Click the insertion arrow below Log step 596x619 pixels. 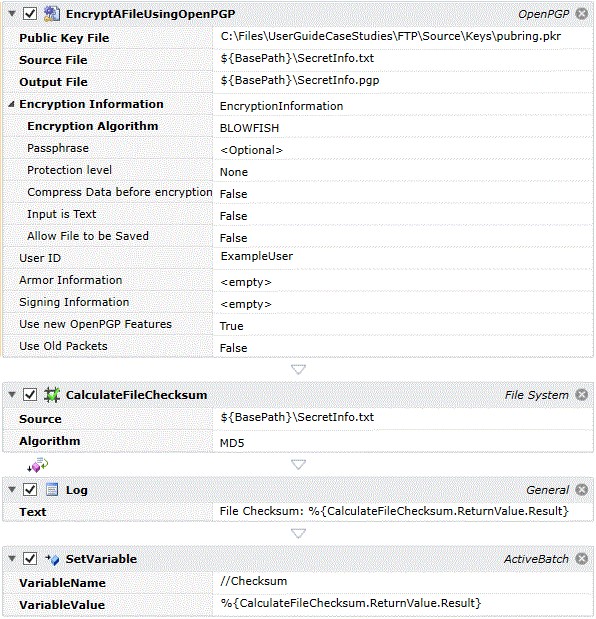click(298, 534)
